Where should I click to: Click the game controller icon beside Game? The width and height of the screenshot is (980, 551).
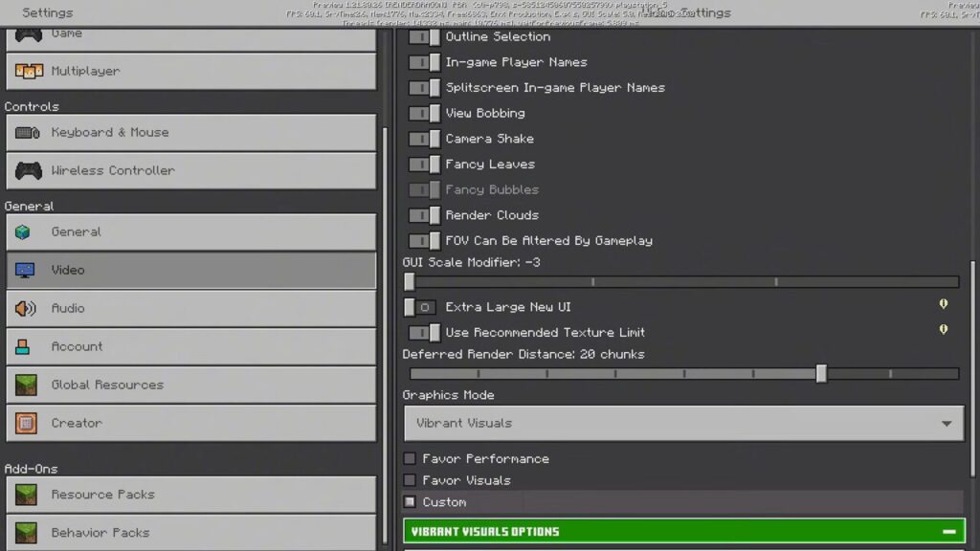point(28,35)
